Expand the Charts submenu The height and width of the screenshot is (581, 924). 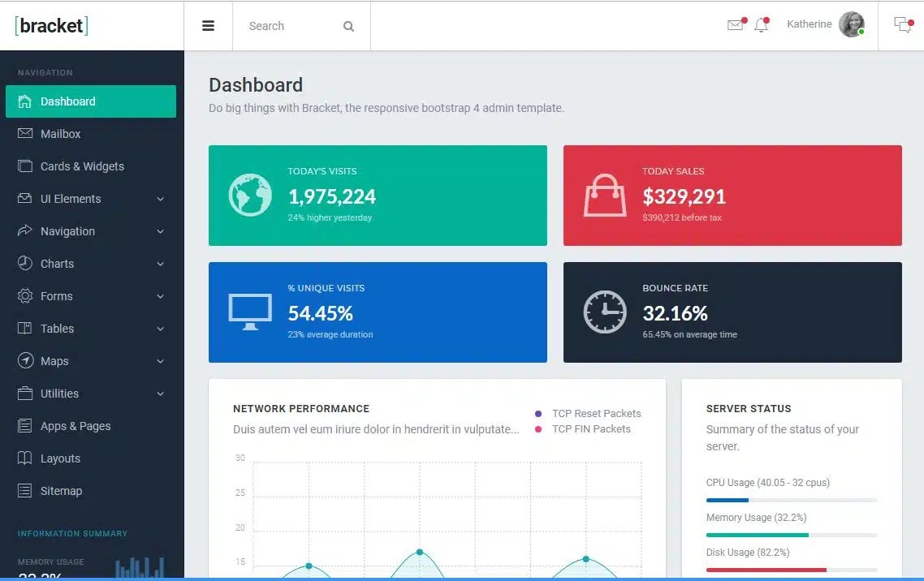click(57, 264)
